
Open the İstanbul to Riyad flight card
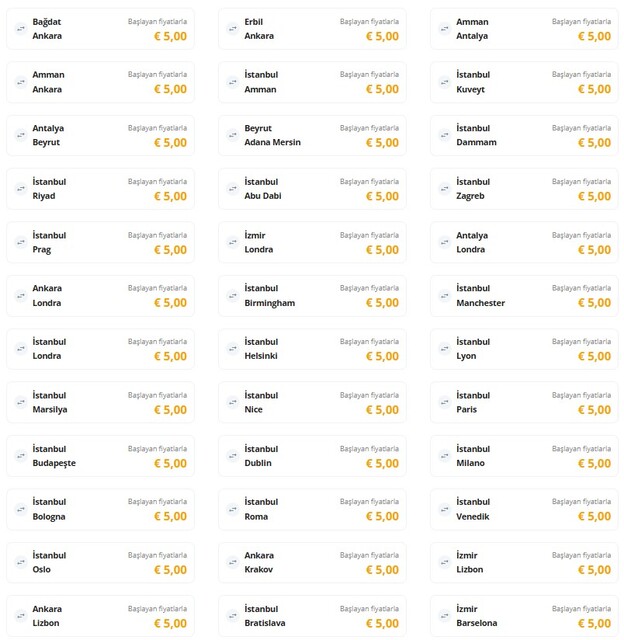coord(100,189)
